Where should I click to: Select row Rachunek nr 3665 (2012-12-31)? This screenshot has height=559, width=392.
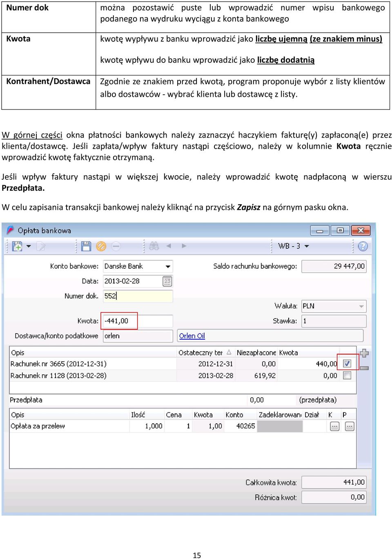(x=183, y=364)
